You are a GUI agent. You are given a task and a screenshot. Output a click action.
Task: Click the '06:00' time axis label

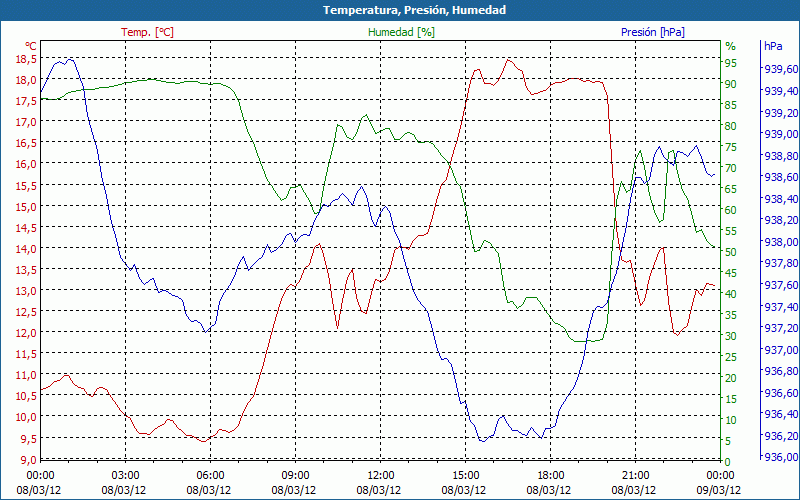click(210, 476)
